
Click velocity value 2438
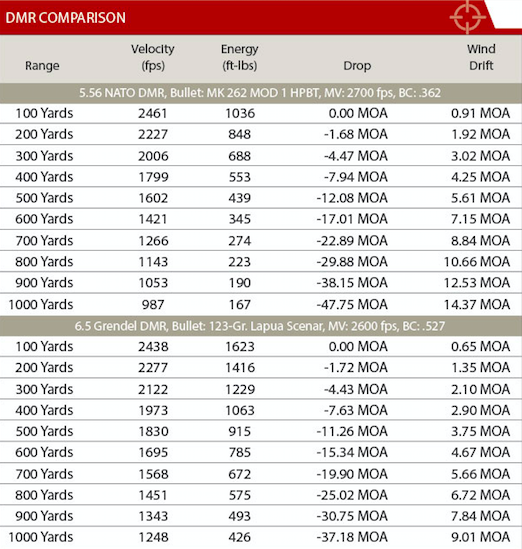153,347
